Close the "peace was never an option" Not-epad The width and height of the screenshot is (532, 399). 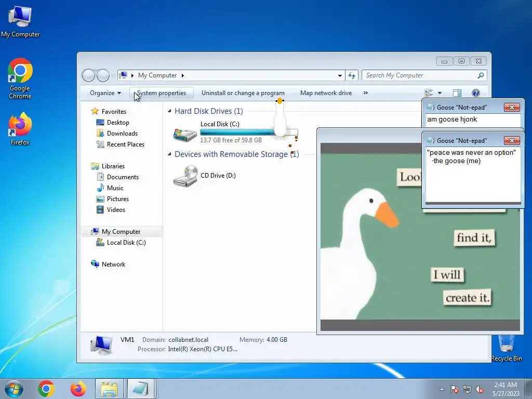click(x=512, y=140)
